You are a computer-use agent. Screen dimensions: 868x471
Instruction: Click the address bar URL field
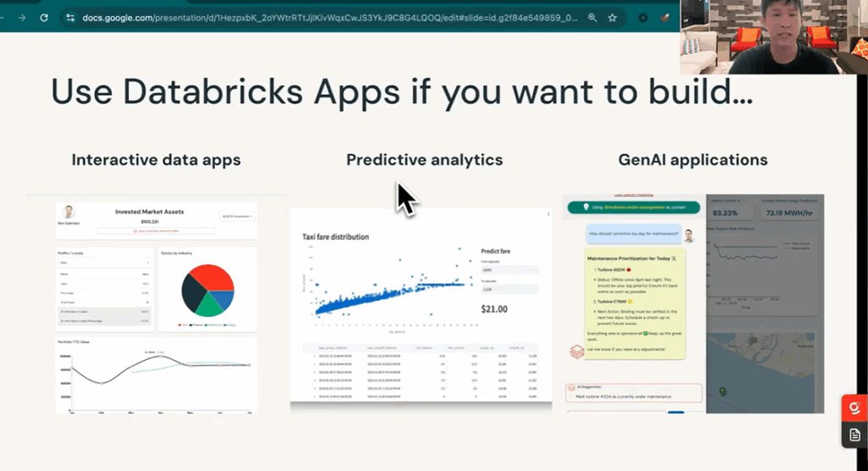(x=322, y=17)
